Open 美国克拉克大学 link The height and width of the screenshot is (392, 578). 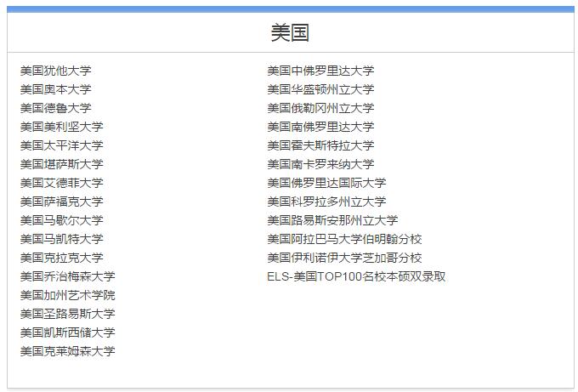61,258
